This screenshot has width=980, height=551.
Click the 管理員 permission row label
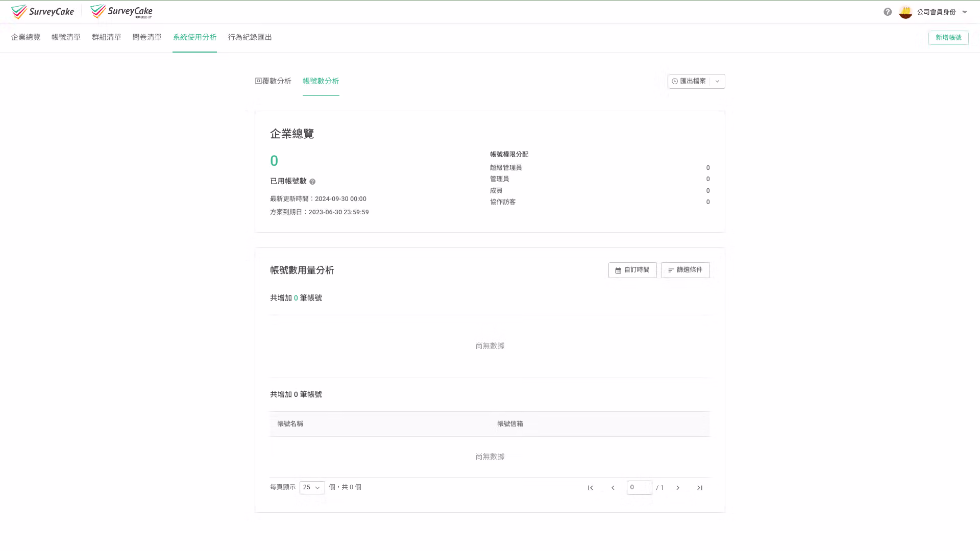tap(499, 179)
